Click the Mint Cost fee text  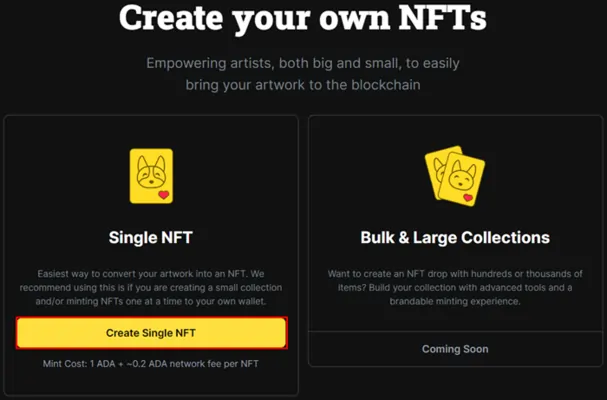(x=151, y=364)
